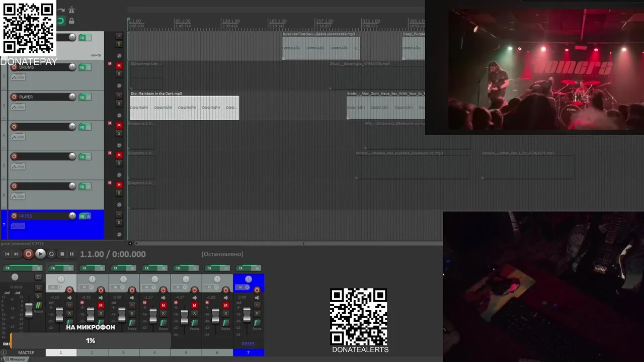Solo the DRUMS track in track panel

coord(119,74)
